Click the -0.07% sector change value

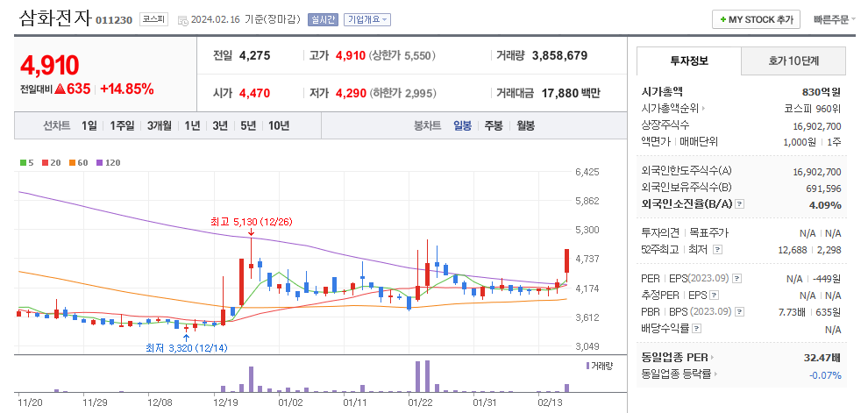(x=825, y=375)
